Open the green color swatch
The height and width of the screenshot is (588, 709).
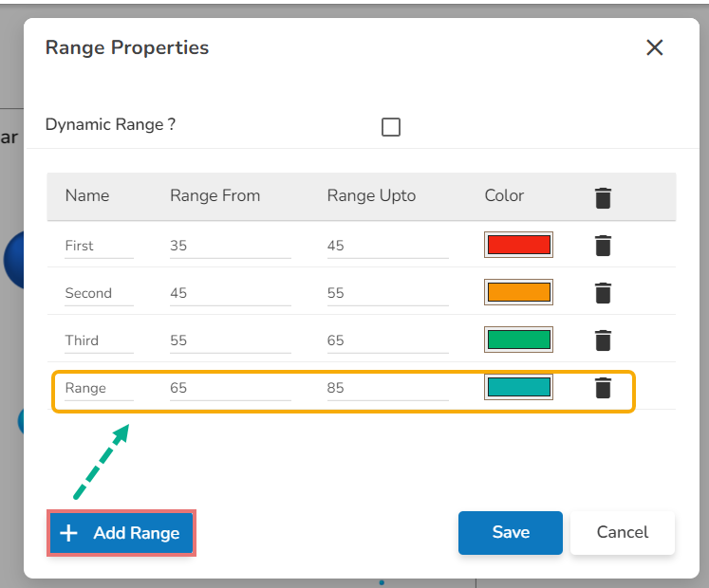(518, 340)
